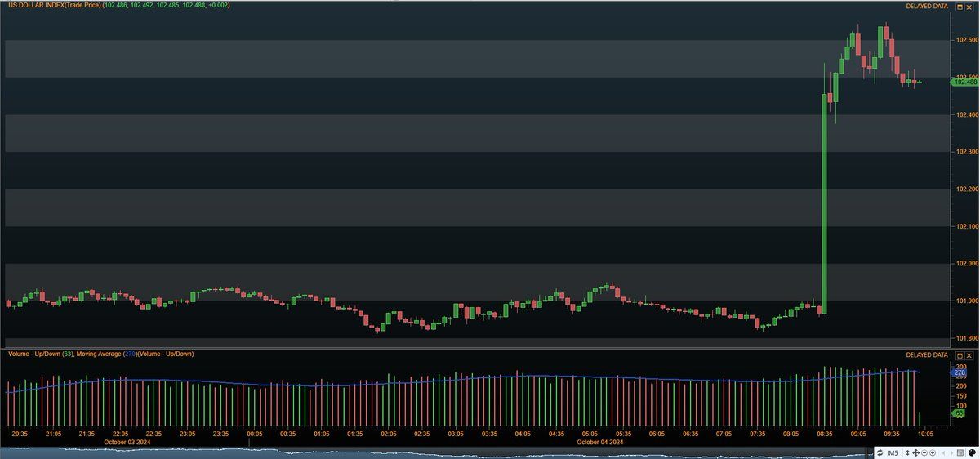Select the vertical scale arrows tool
This screenshot has height=459, width=980.
[907, 453]
